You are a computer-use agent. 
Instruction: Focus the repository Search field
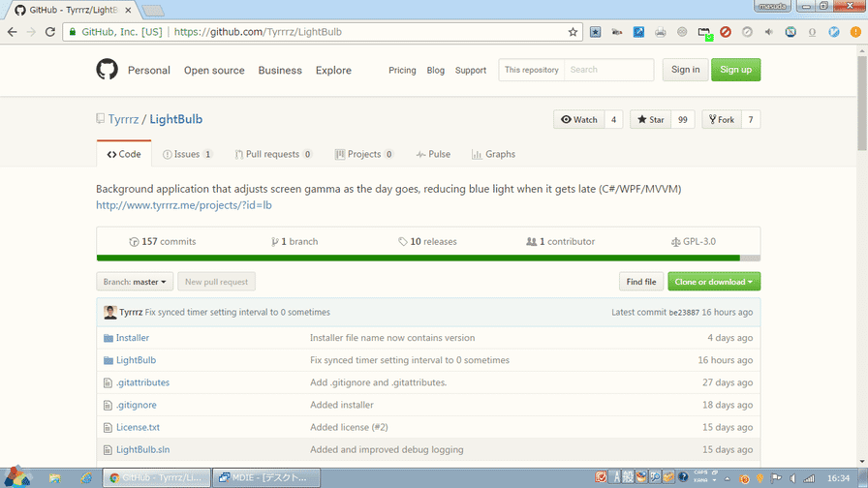coord(609,70)
